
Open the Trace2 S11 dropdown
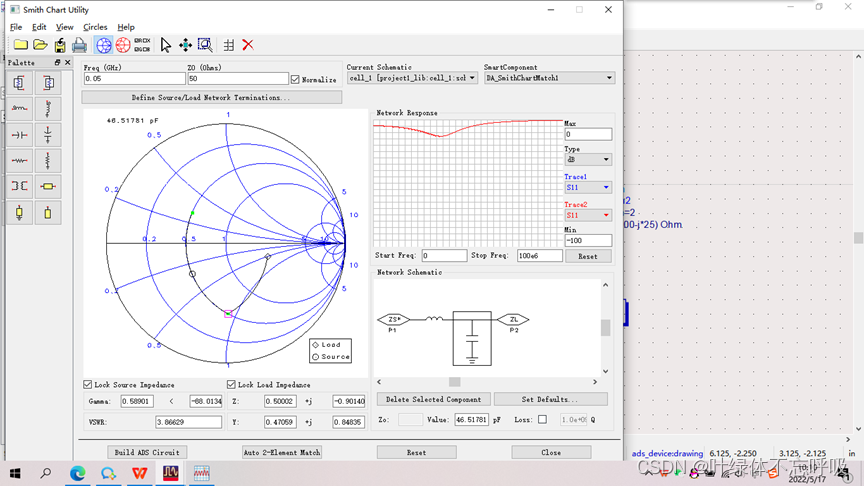click(x=588, y=215)
